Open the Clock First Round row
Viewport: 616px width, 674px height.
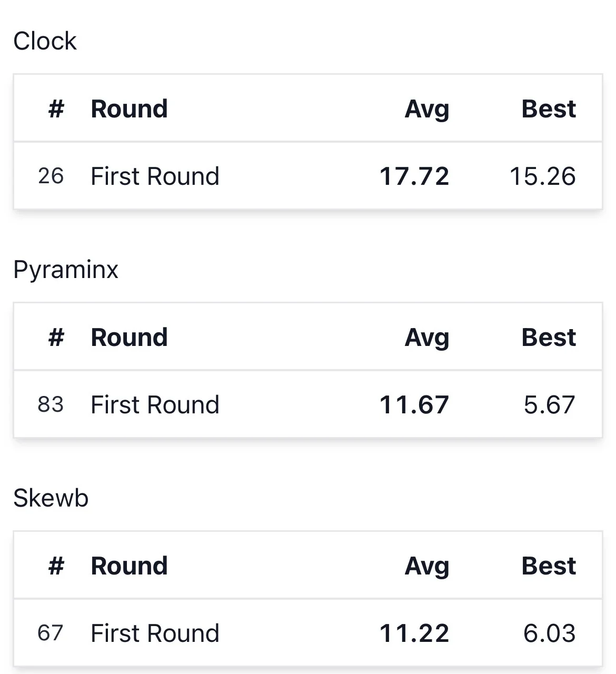click(x=308, y=176)
